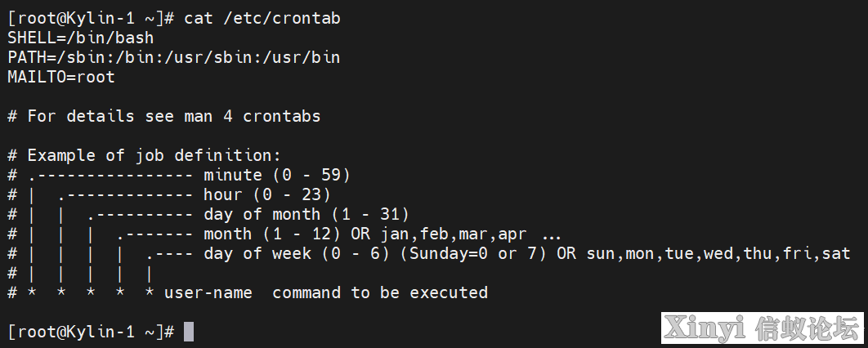Click the 'day of month (1 - 31)' text
This screenshot has width=868, height=348.
(x=306, y=214)
